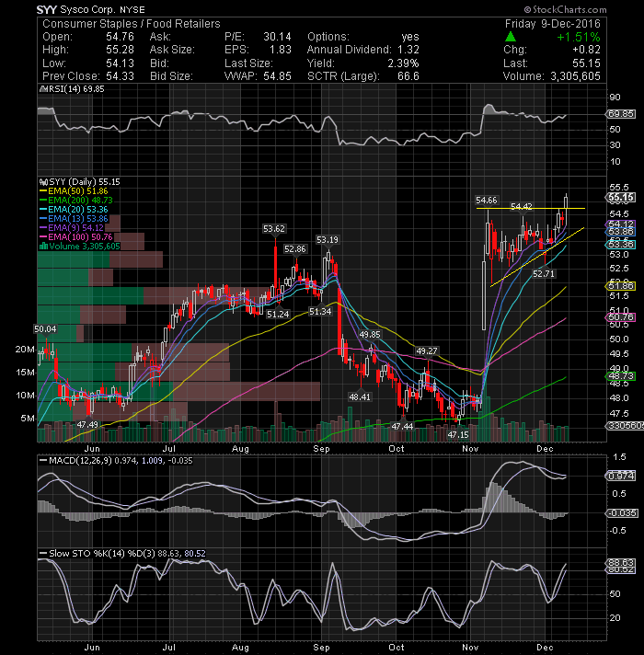Click the 51.34 price label
644x655 pixels.
pyautogui.click(x=320, y=311)
